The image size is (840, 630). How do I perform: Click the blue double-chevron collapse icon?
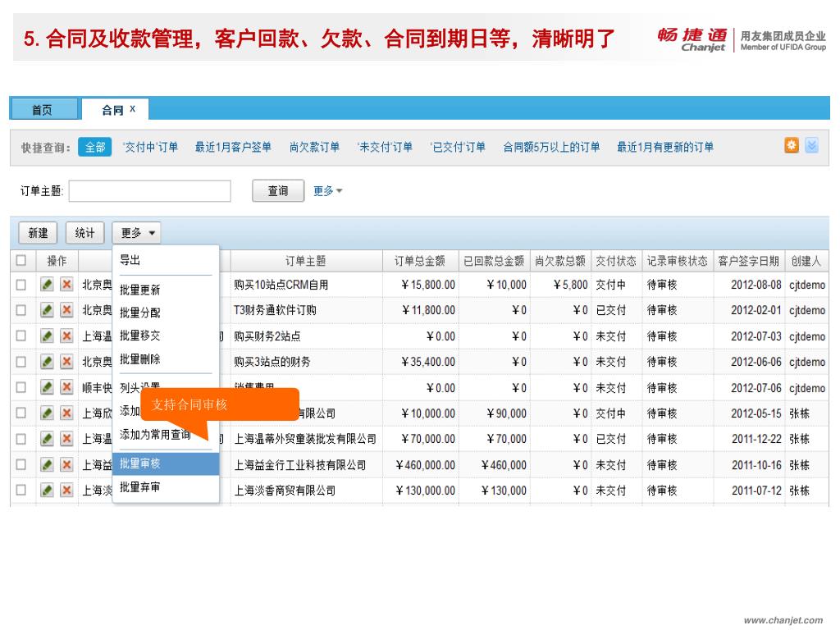[x=811, y=145]
